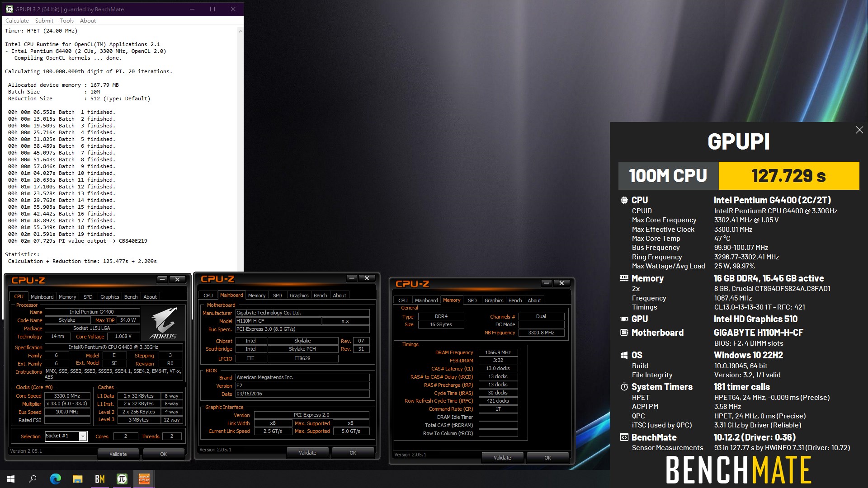868x488 pixels.
Task: Click mainboard Model H110M-H-CF field
Action: (x=278, y=321)
